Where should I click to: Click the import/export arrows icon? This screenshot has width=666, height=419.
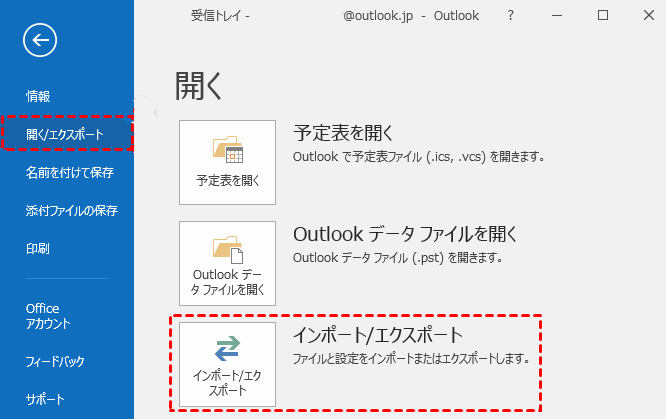pos(227,347)
